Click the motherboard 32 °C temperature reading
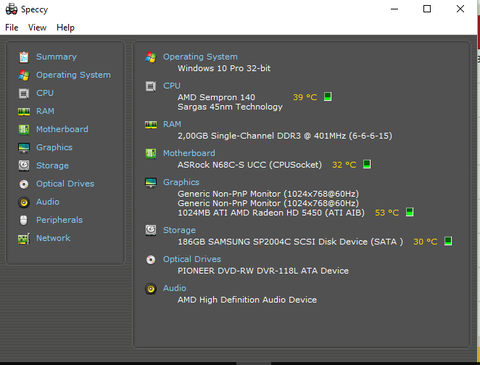 pos(344,165)
